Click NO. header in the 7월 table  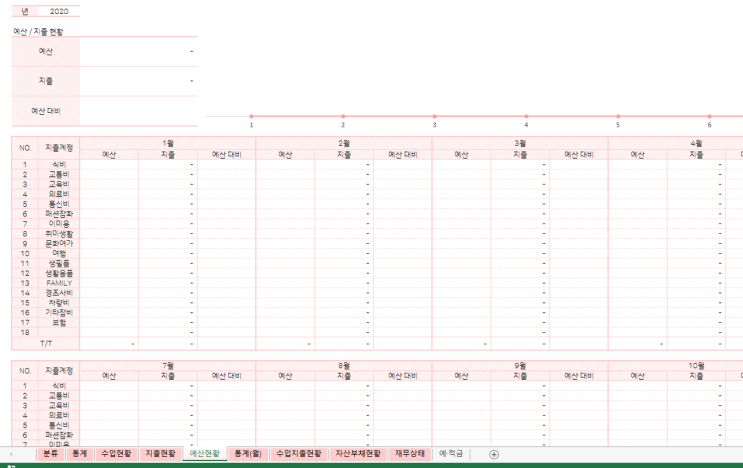(x=25, y=370)
